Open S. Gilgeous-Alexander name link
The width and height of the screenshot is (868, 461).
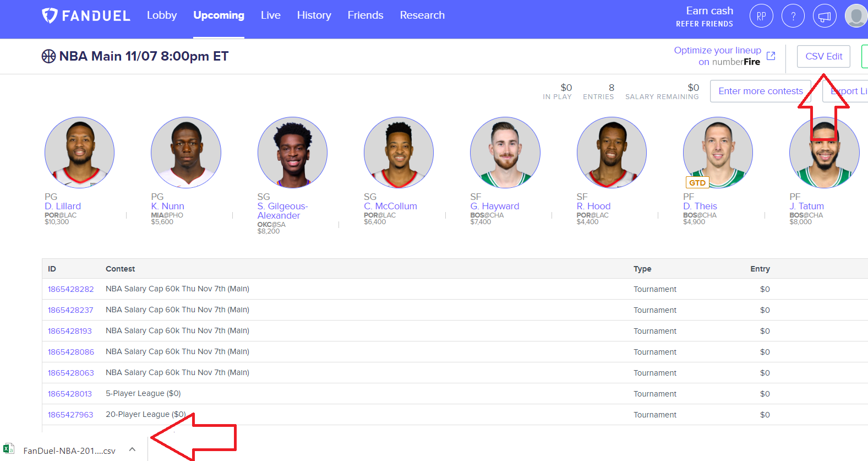283,211
